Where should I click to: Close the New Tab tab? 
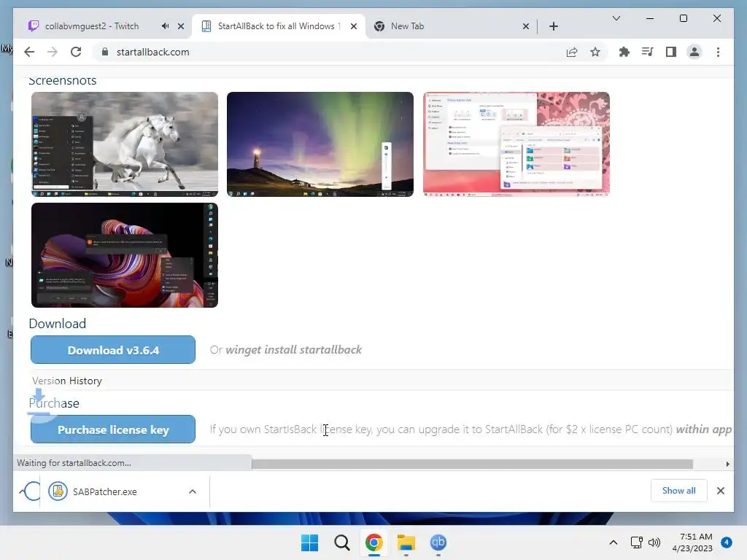tap(526, 26)
